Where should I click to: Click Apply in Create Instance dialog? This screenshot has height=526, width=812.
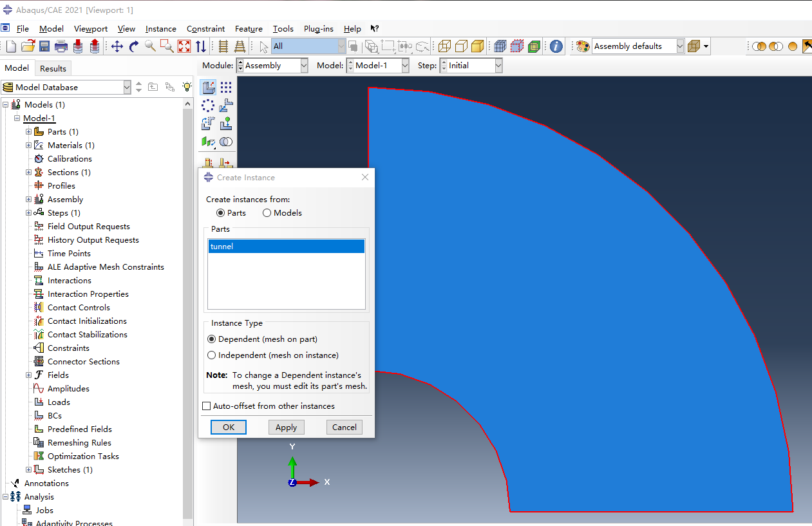[286, 427]
